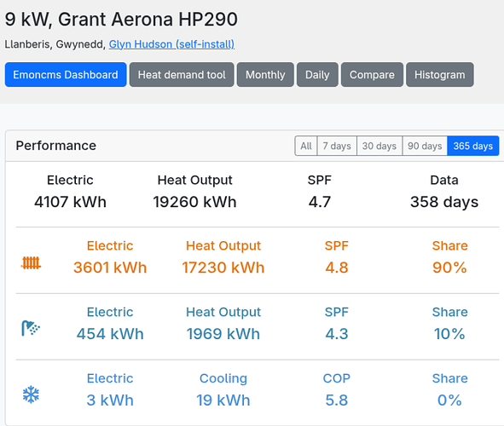
Task: Switch performance period to 7 days
Action: (337, 146)
